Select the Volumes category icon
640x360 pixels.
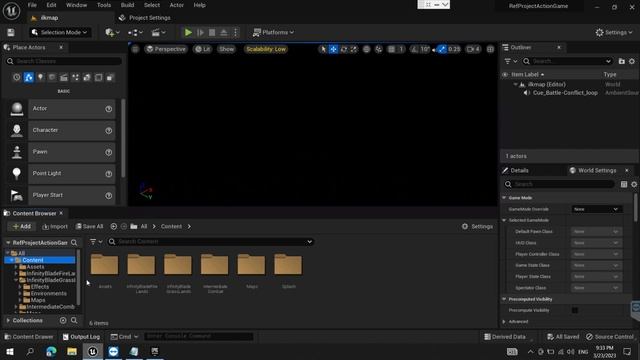(x=98, y=77)
